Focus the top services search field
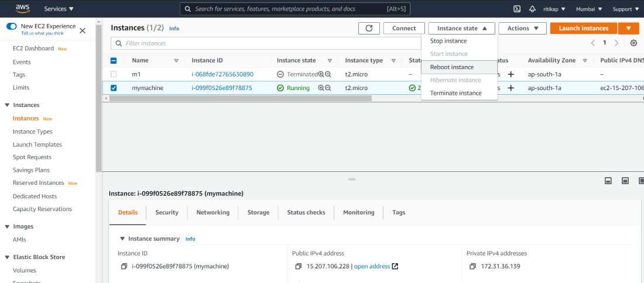Screen dimensions: 644x283 (295, 9)
